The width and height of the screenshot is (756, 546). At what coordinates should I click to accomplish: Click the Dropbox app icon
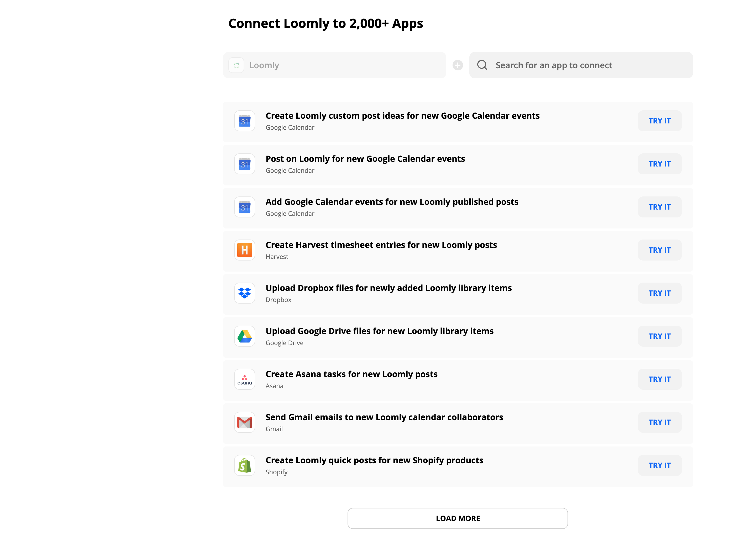point(244,293)
